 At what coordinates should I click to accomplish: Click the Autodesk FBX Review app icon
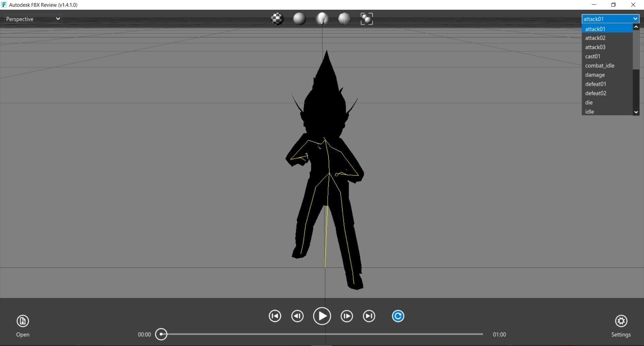[x=4, y=5]
